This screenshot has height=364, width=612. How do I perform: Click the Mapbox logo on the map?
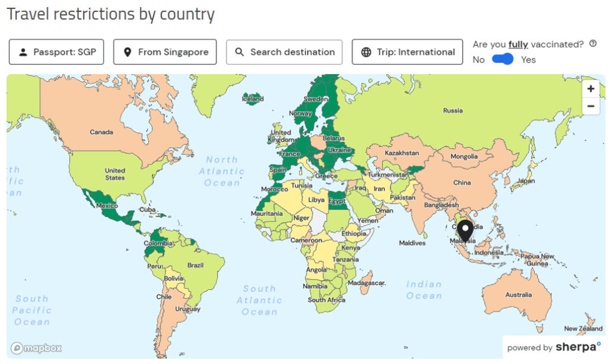(x=36, y=348)
